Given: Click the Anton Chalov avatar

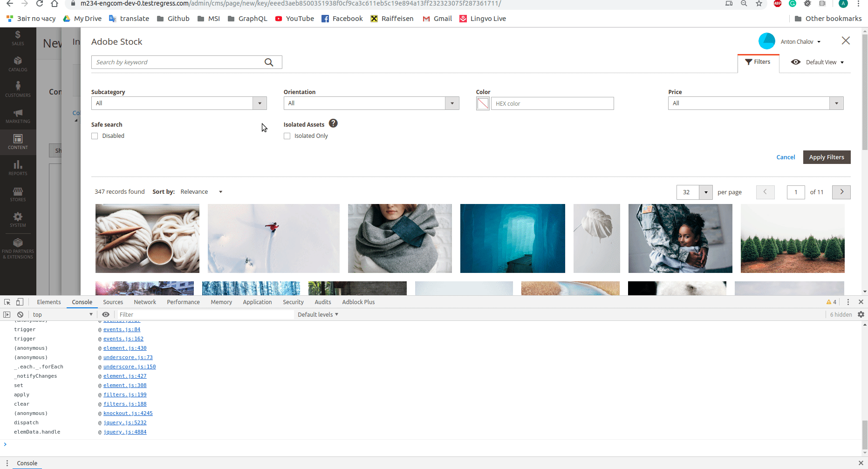Looking at the screenshot, I should coord(766,41).
